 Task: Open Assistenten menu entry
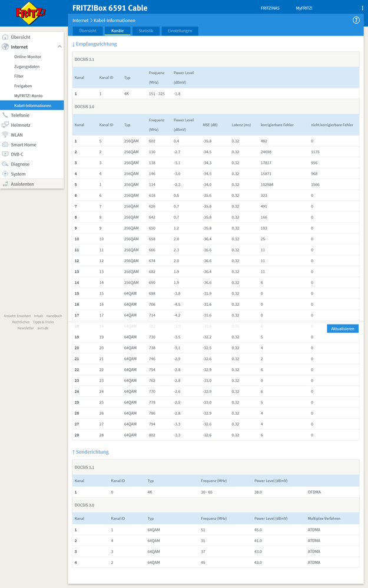coord(22,184)
